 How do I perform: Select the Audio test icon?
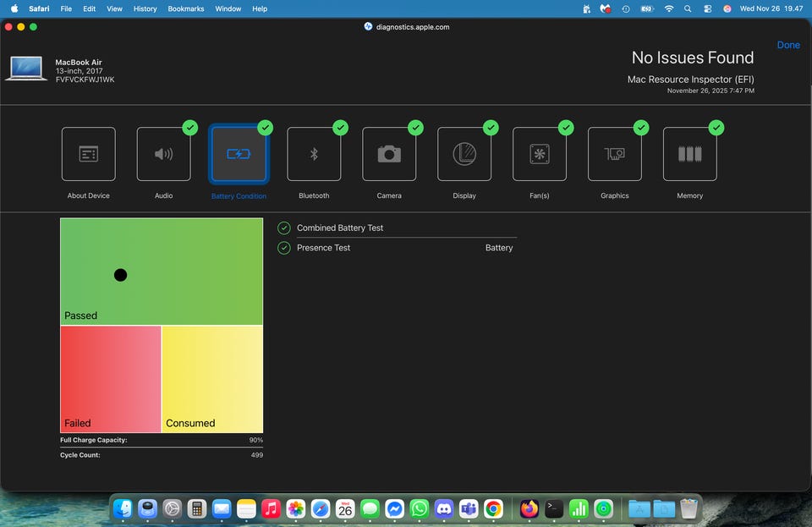tap(163, 154)
